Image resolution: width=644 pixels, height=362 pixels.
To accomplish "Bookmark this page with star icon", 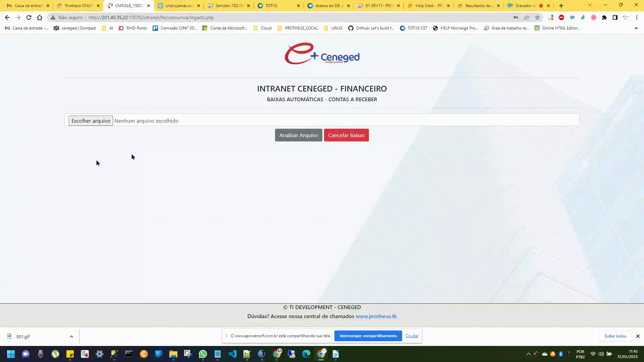I will pos(537,17).
